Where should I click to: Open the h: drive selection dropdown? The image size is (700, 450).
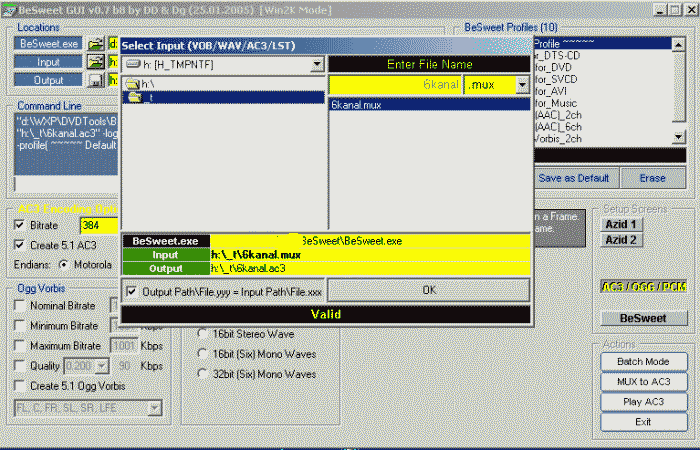pos(316,64)
